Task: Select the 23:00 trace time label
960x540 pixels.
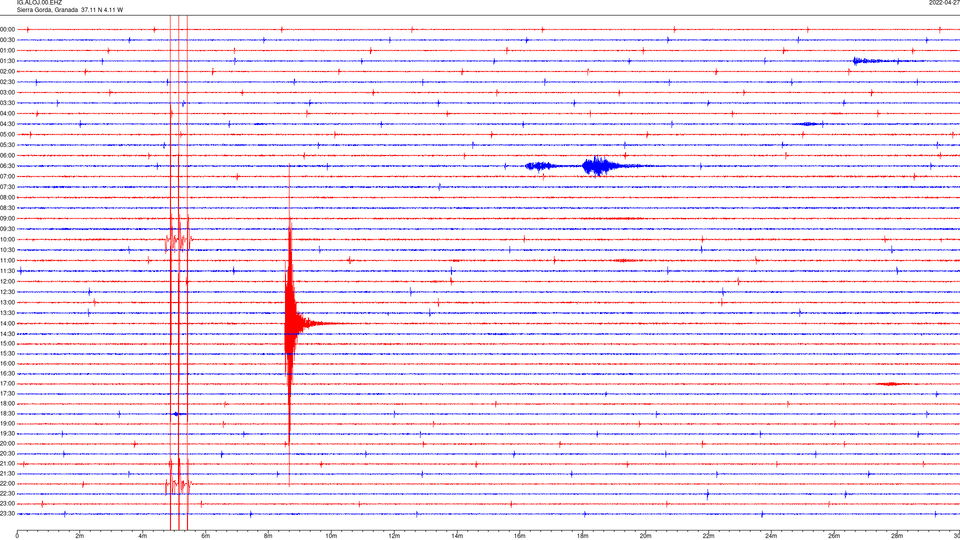Action: pos(8,504)
